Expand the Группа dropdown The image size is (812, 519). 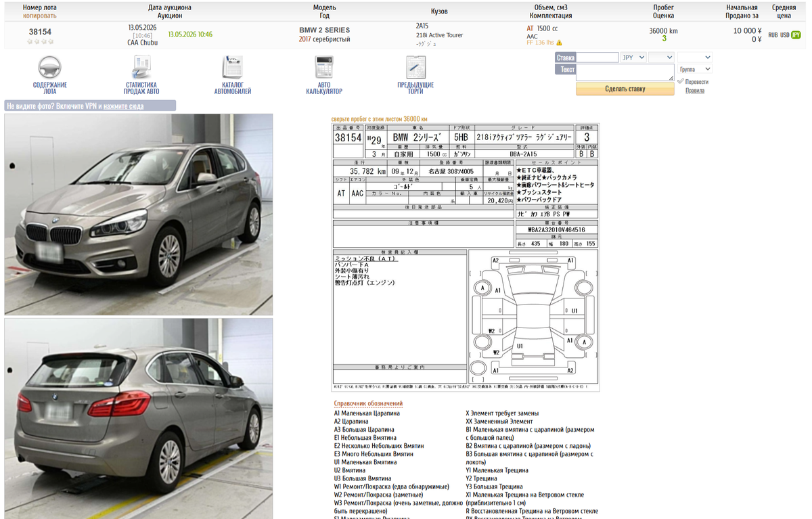[x=694, y=69]
